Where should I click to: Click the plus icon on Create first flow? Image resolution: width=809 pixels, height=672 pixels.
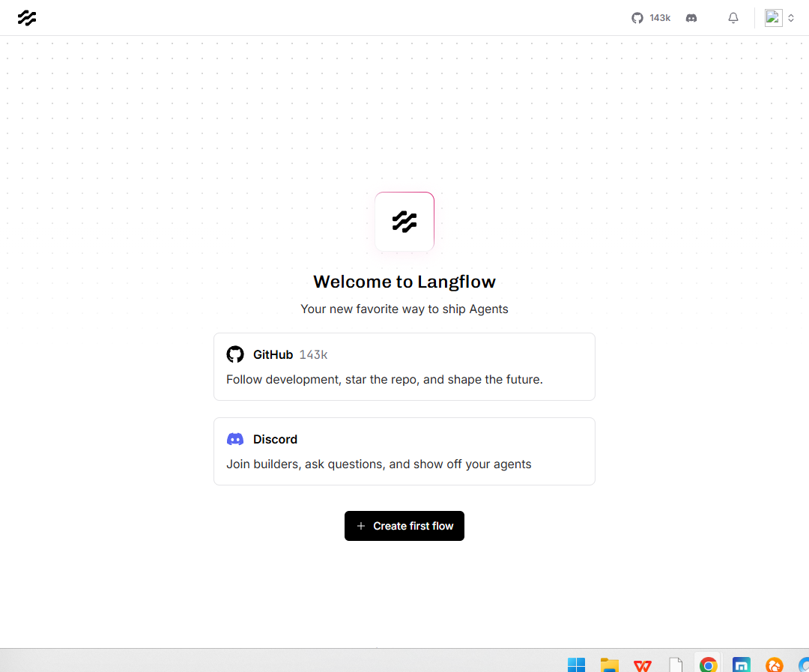361,526
